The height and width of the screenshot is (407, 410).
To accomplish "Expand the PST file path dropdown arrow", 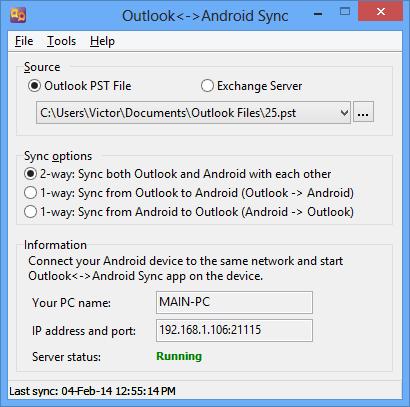I will 344,113.
